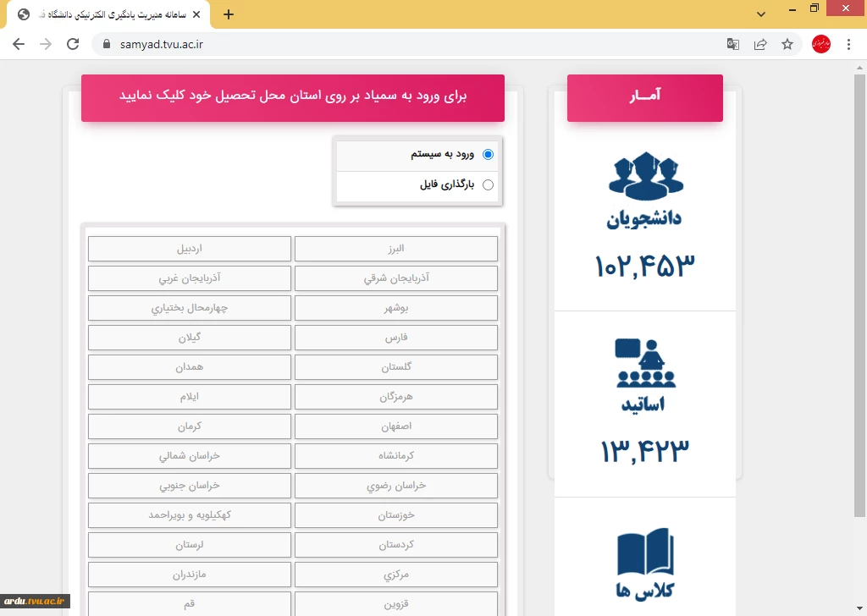Close the current samyad tab
Image resolution: width=867 pixels, height=616 pixels.
point(196,15)
